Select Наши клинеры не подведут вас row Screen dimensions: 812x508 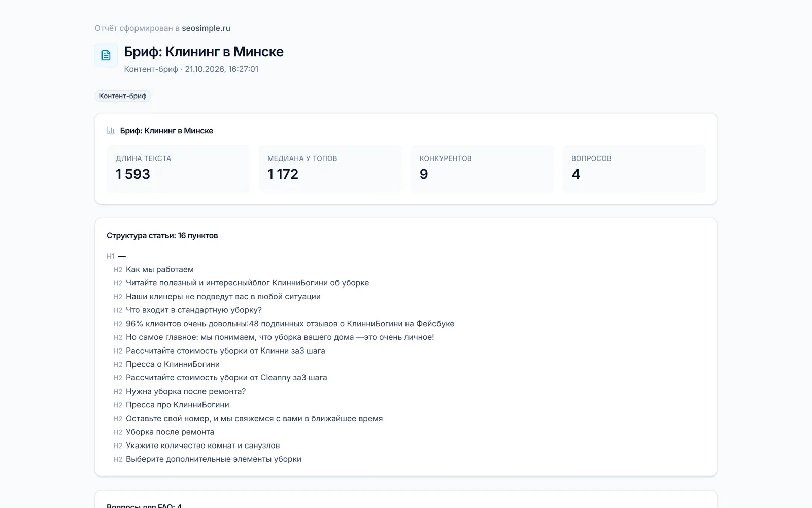(217, 297)
